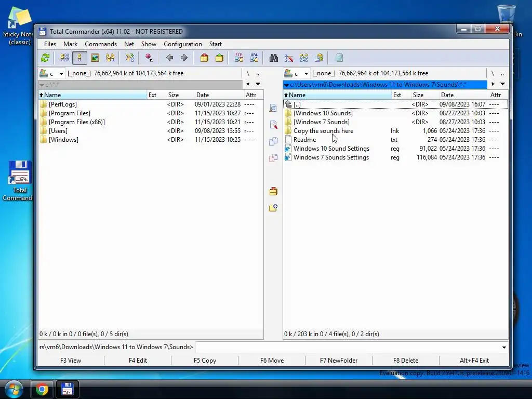
Task: Show the directory Tree view toolbar icon
Action: click(110, 58)
